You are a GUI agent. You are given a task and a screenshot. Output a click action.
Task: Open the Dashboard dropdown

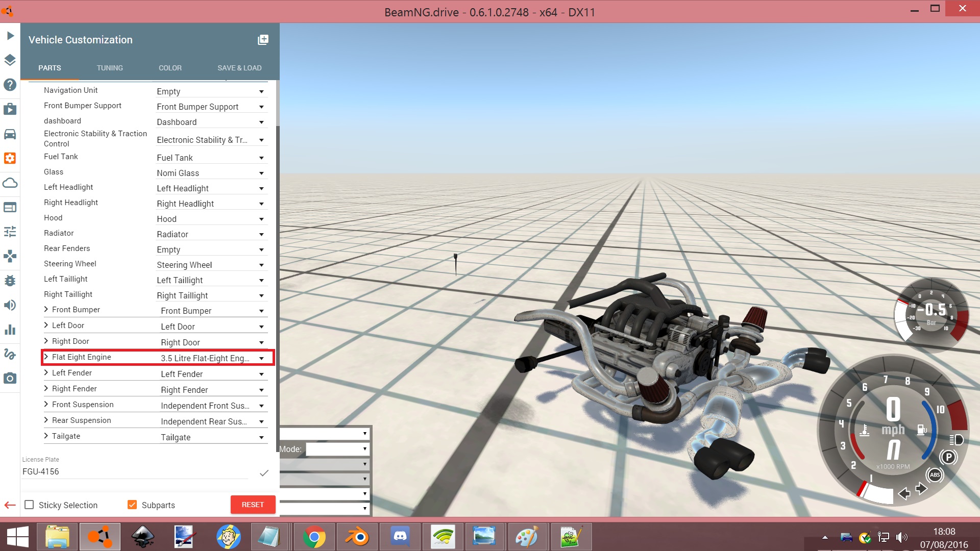point(212,122)
